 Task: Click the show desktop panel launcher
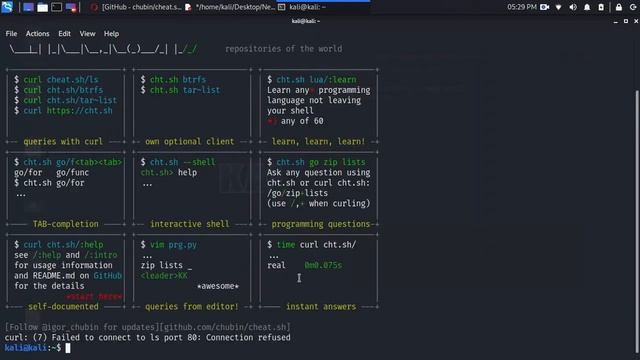tap(28, 7)
